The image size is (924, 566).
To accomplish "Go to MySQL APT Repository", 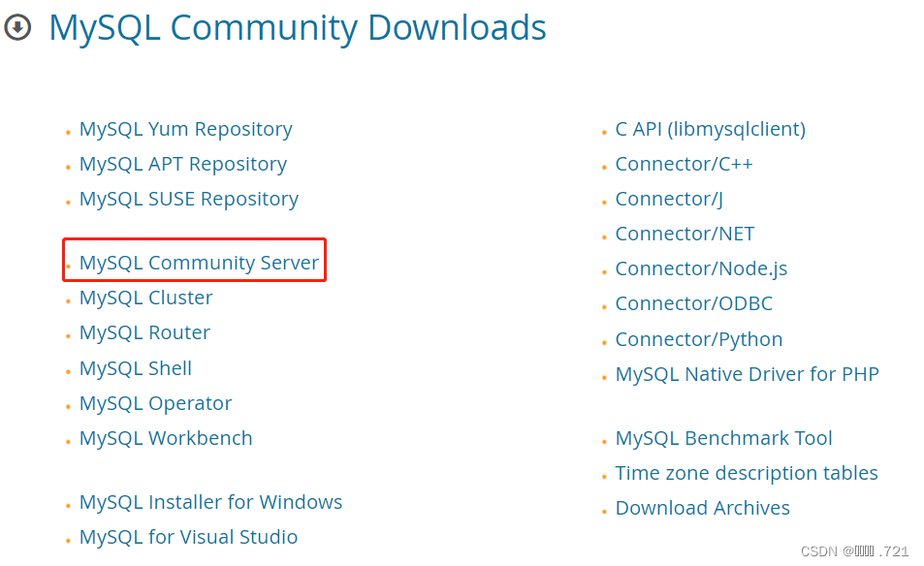I will click(x=183, y=164).
